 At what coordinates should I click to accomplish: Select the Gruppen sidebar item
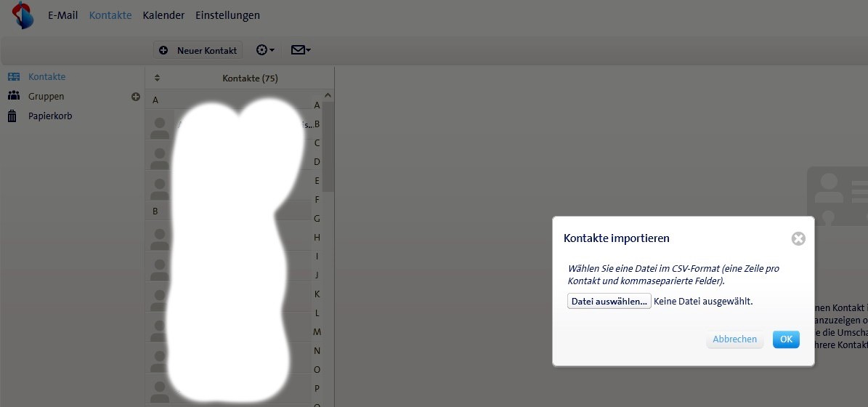46,97
